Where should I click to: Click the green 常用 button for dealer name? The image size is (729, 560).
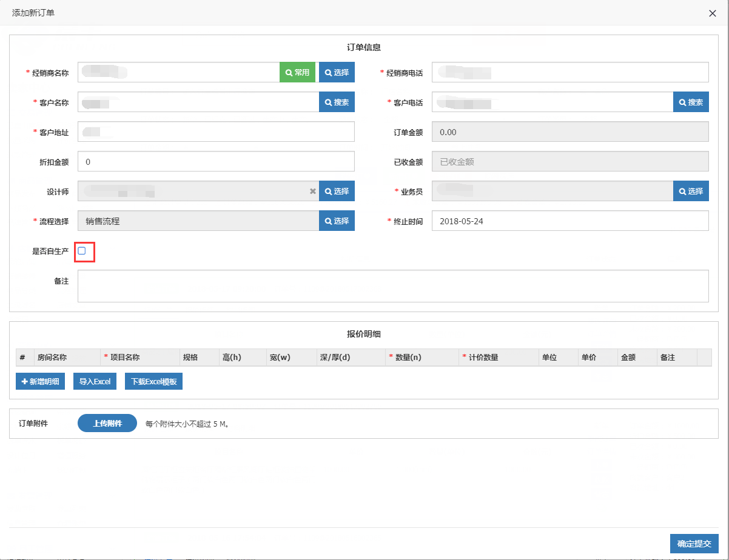(297, 72)
